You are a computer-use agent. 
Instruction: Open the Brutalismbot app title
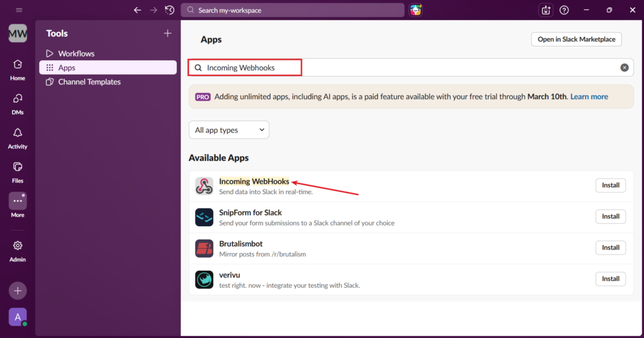click(241, 244)
